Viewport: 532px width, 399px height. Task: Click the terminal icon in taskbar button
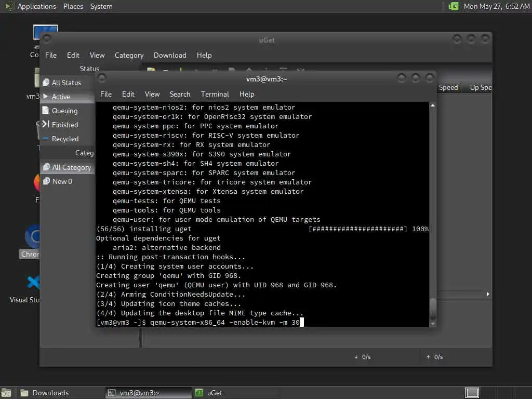coord(112,393)
